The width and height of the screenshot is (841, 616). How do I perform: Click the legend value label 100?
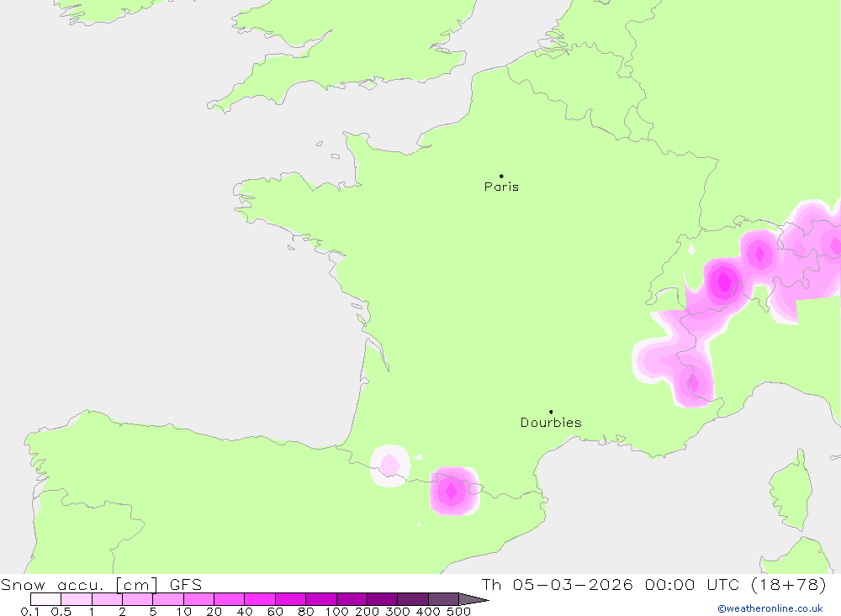(x=336, y=612)
